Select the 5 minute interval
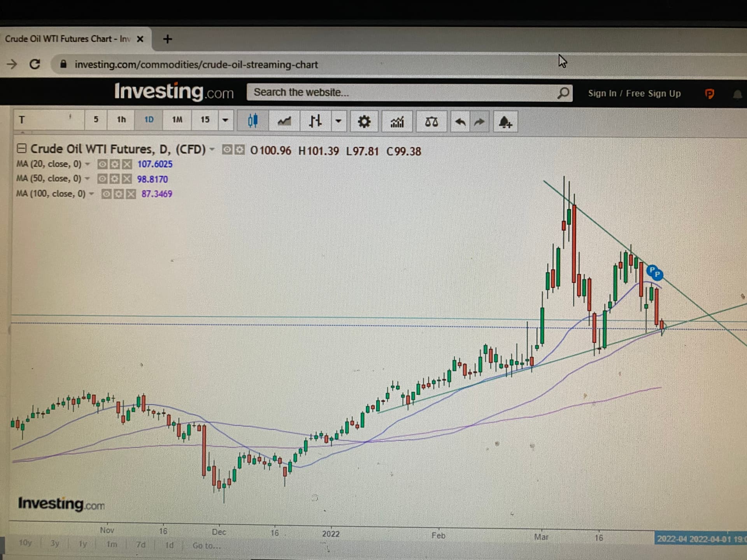Image resolution: width=747 pixels, height=560 pixels. tap(96, 119)
